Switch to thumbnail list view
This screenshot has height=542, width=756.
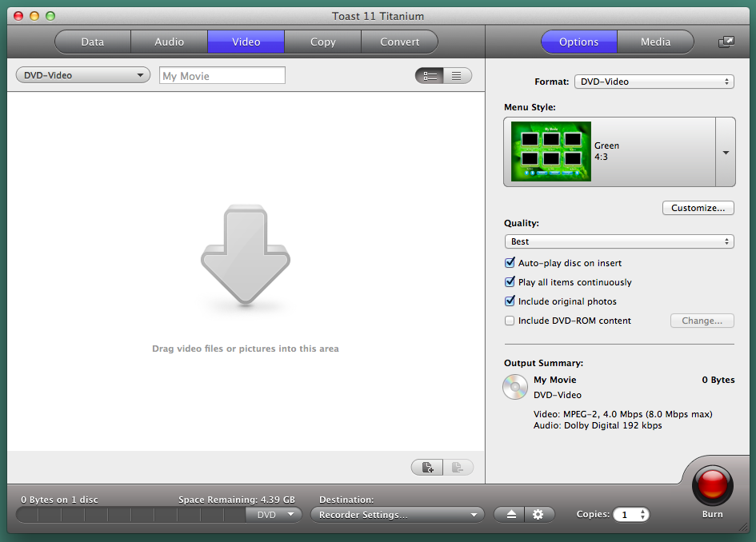tap(430, 76)
